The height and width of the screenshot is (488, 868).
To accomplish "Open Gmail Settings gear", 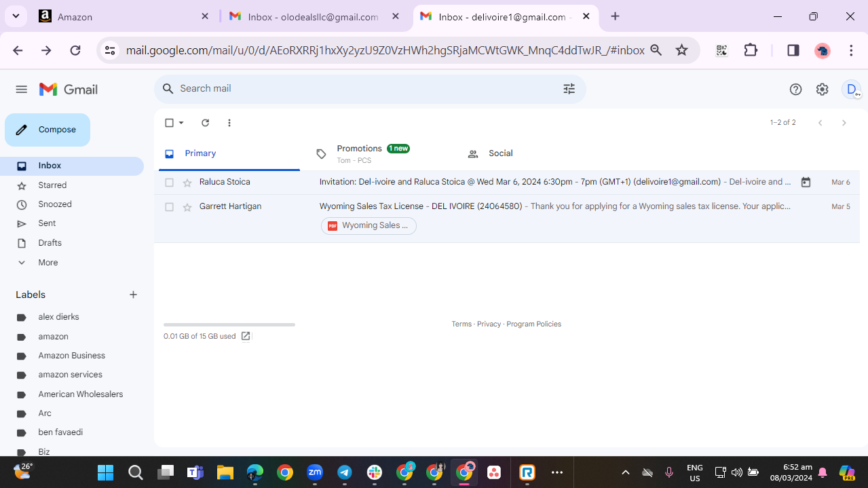I will [822, 90].
